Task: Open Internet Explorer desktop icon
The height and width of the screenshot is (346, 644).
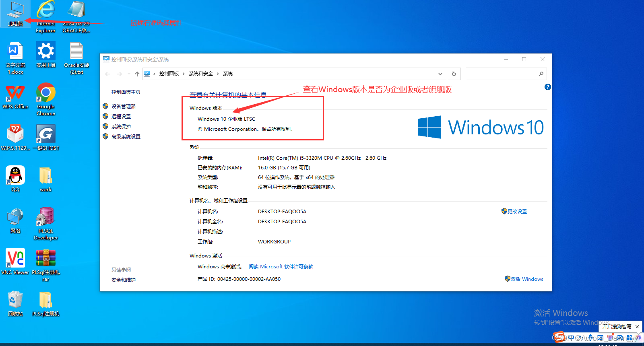Action: point(46,16)
